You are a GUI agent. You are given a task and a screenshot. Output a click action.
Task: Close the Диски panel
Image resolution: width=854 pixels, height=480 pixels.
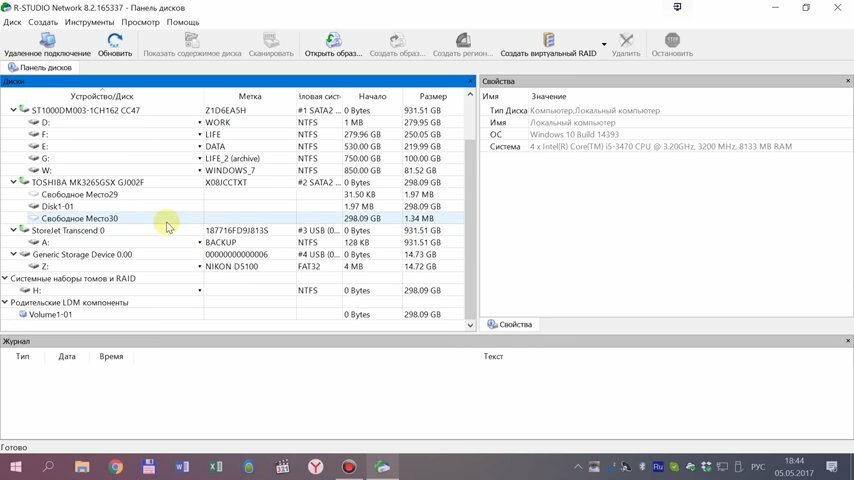(x=471, y=81)
